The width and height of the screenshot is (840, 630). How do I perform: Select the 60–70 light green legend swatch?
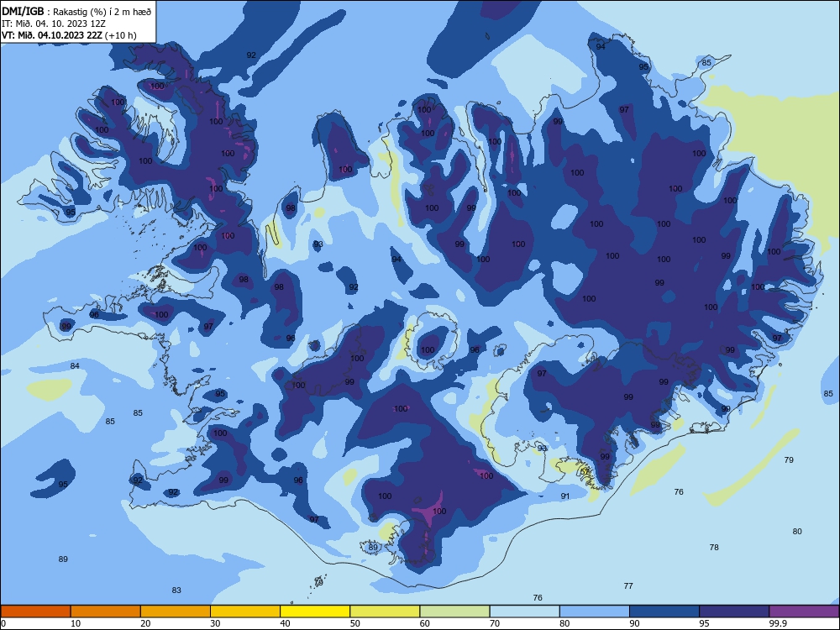(x=454, y=612)
